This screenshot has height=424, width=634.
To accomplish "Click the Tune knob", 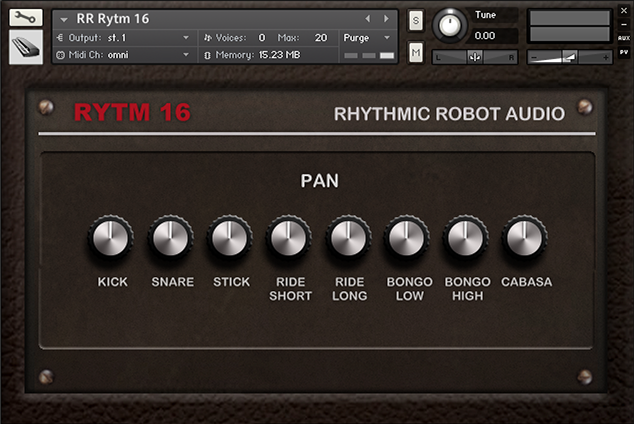I will pos(449,25).
